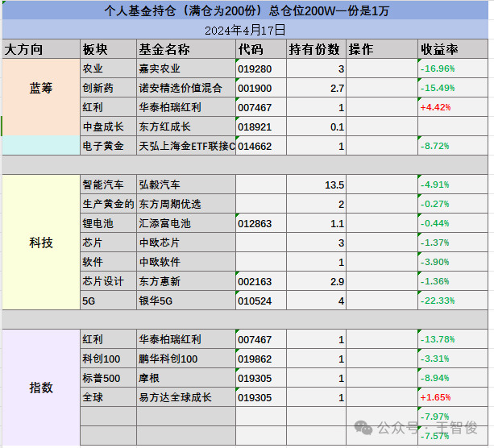Select the 持有份数 column header
Image resolution: width=494 pixels, height=448 pixels.
pos(317,49)
